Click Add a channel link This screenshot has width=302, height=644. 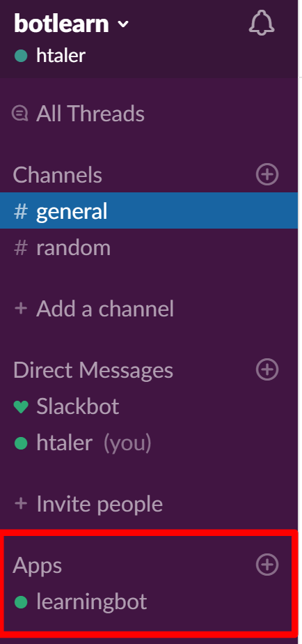94,309
